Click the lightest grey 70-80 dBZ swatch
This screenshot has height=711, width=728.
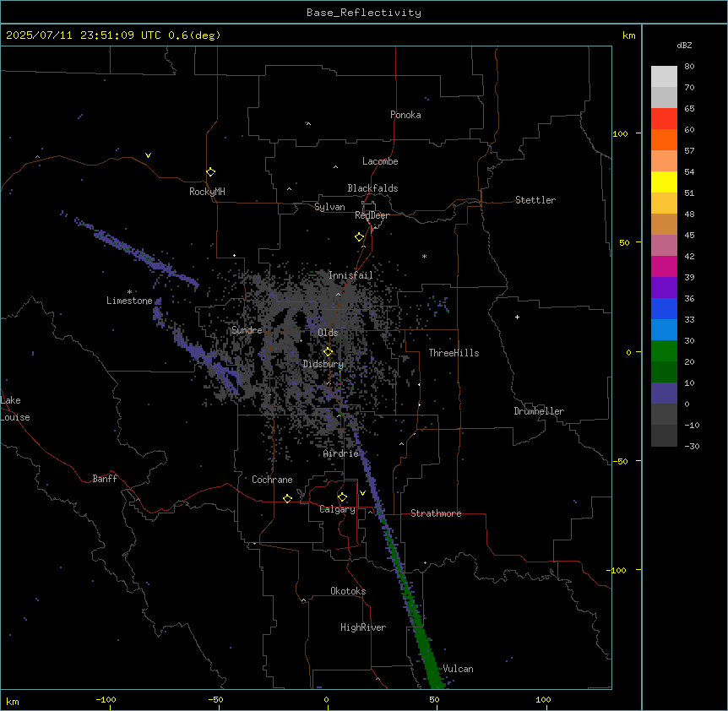(x=664, y=77)
